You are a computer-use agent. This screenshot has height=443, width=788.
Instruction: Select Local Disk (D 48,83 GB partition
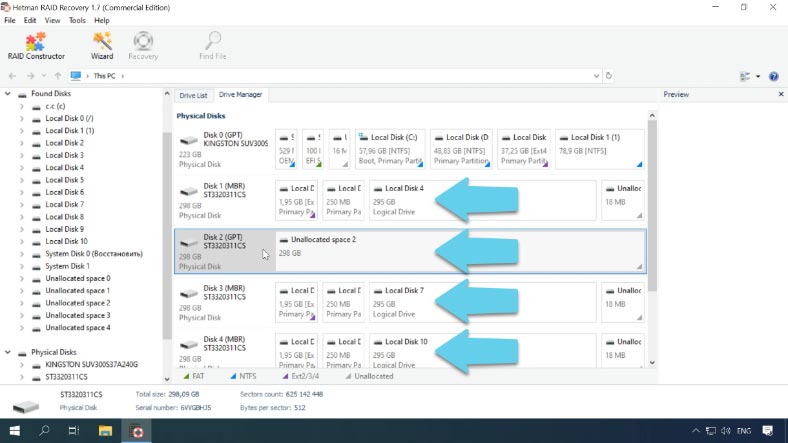[x=461, y=149]
